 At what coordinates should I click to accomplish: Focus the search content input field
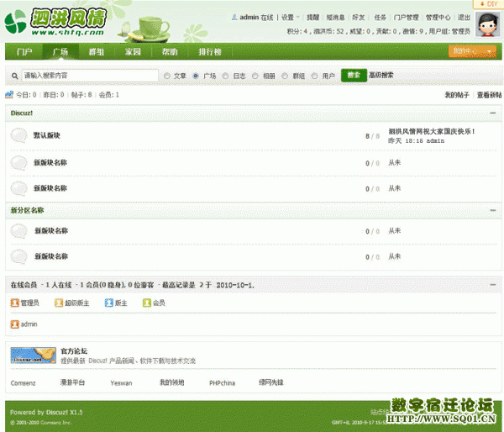pyautogui.click(x=90, y=76)
